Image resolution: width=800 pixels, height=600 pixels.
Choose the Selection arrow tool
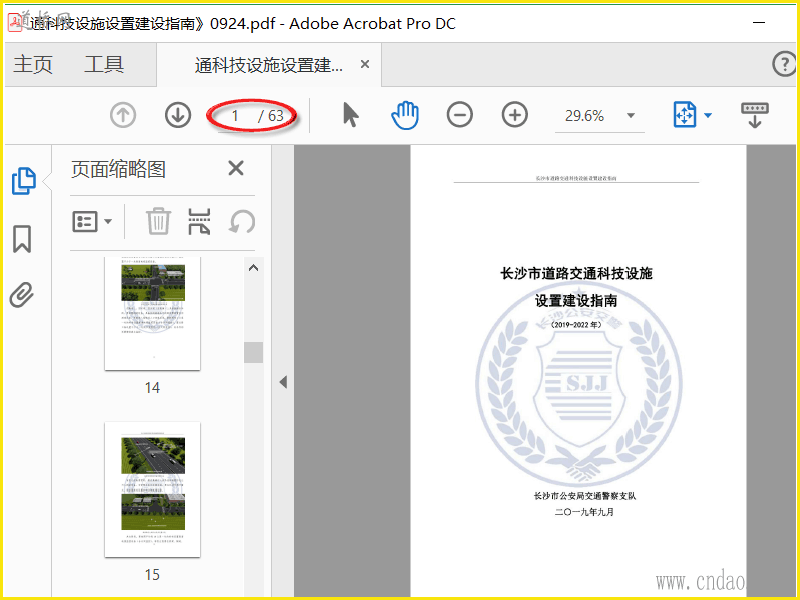[351, 114]
